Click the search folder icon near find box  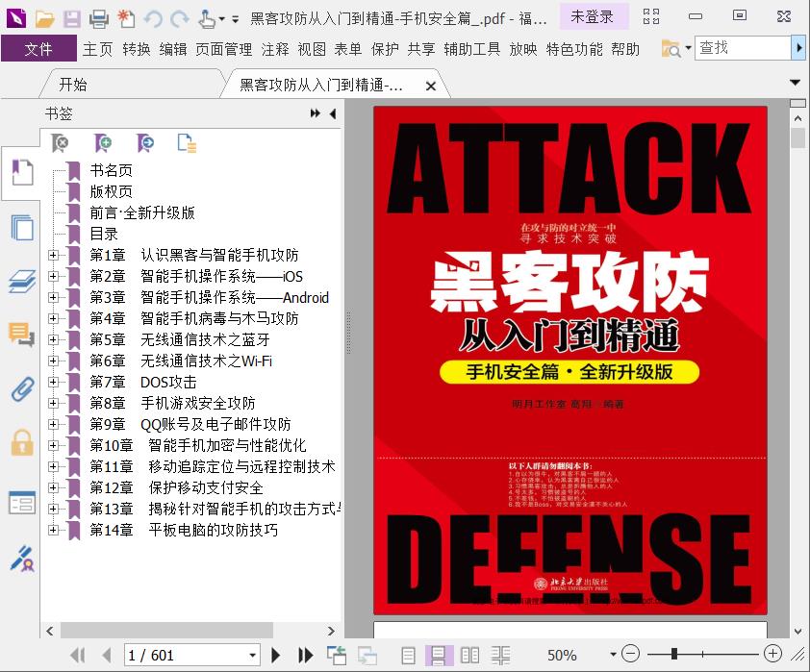(x=671, y=49)
